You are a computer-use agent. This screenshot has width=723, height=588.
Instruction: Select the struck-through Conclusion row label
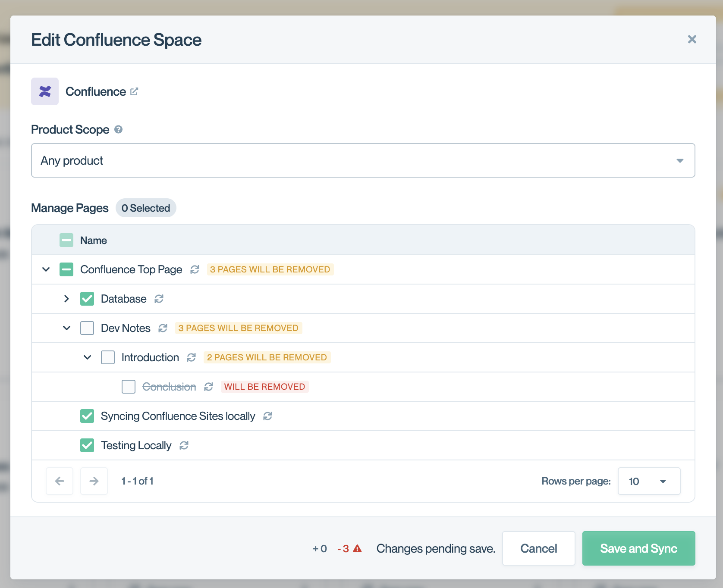pyautogui.click(x=169, y=387)
